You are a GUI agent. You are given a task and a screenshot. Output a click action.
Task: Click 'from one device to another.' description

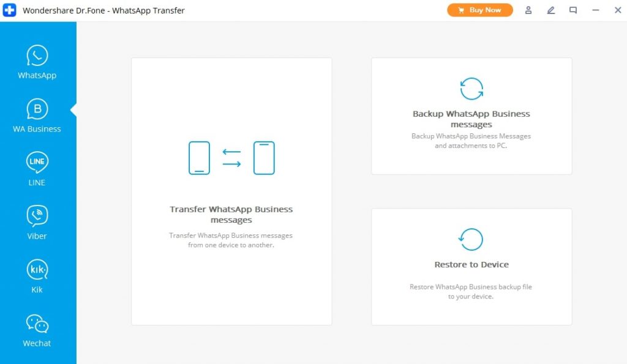coord(231,245)
